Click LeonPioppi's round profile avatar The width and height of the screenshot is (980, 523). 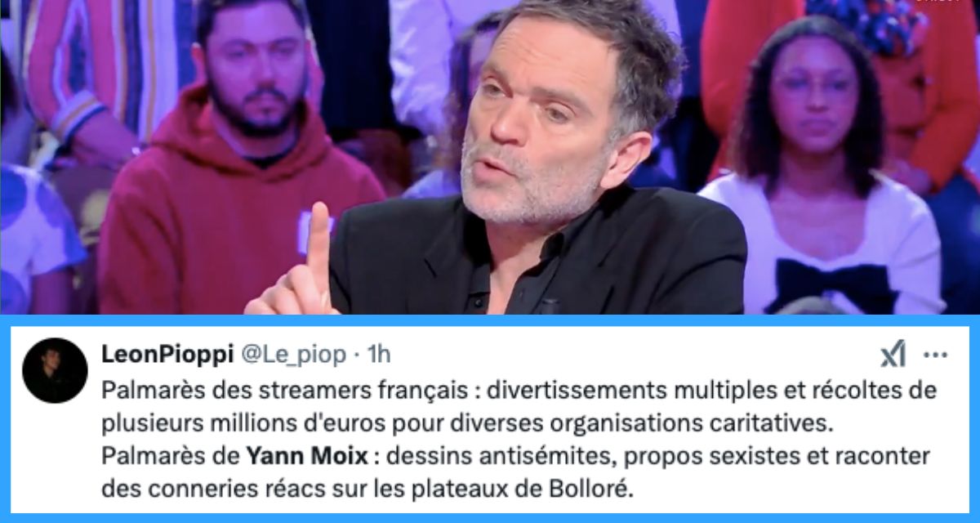coord(55,370)
